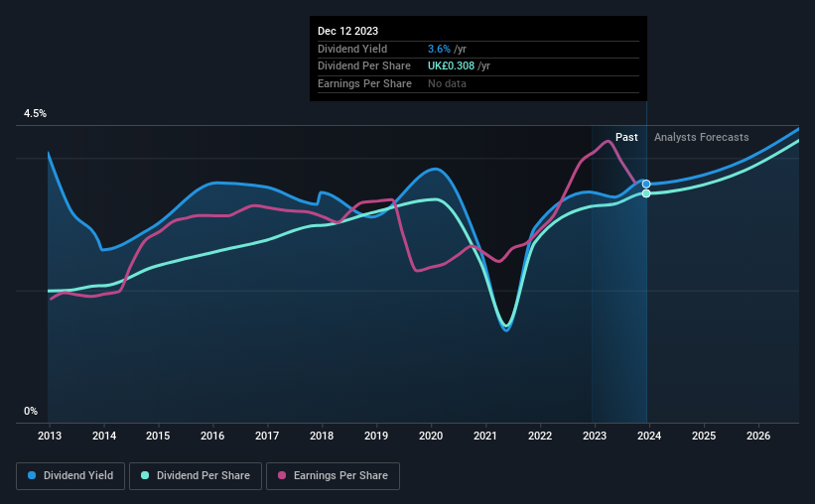Image resolution: width=815 pixels, height=504 pixels.
Task: Click 'Dividend Per Share' row label in tooltip
Action: tap(364, 66)
